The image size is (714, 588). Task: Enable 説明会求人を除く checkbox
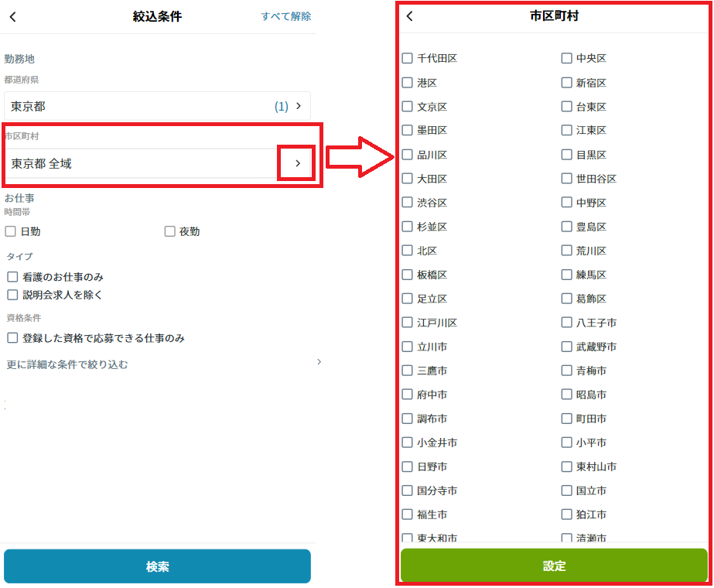12,295
